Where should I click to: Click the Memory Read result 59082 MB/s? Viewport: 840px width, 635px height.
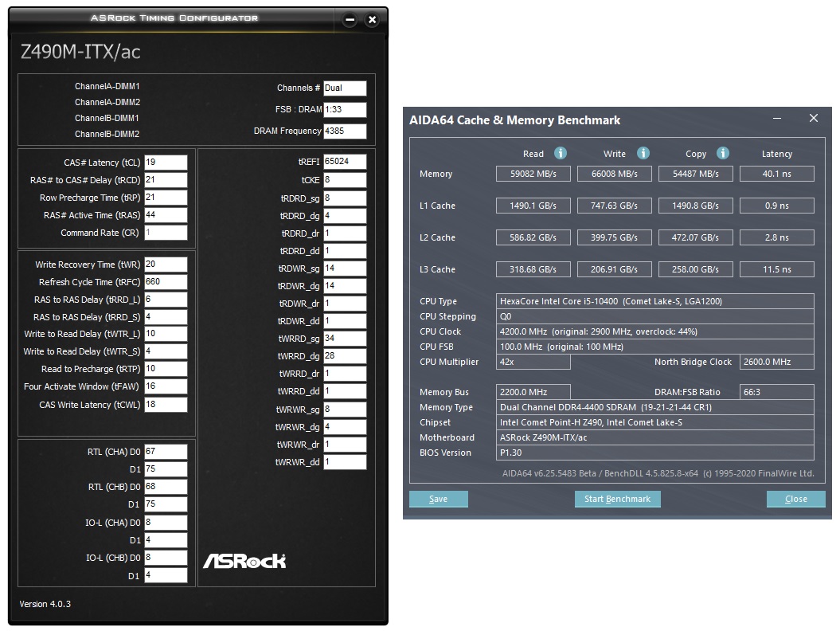click(x=533, y=174)
